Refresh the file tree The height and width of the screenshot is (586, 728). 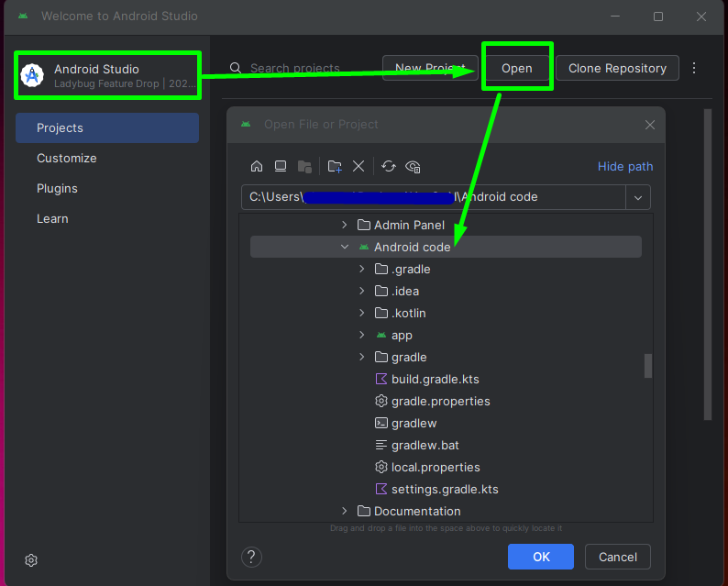389,166
